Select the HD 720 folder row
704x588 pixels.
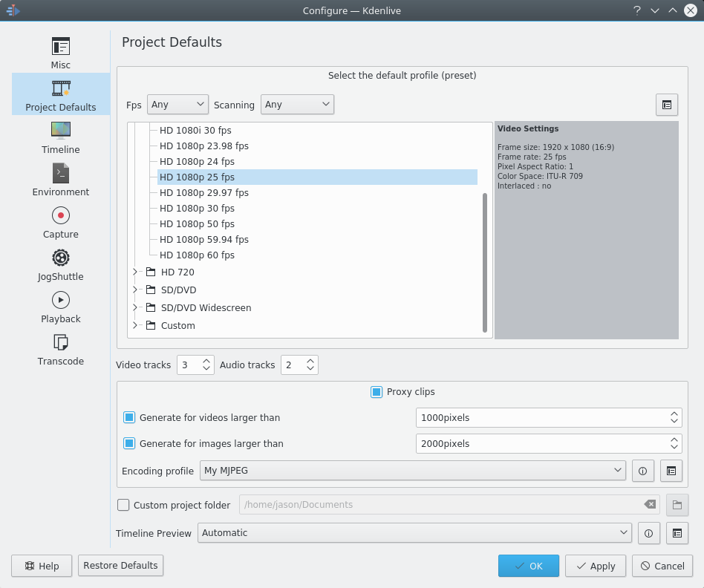pyautogui.click(x=310, y=272)
